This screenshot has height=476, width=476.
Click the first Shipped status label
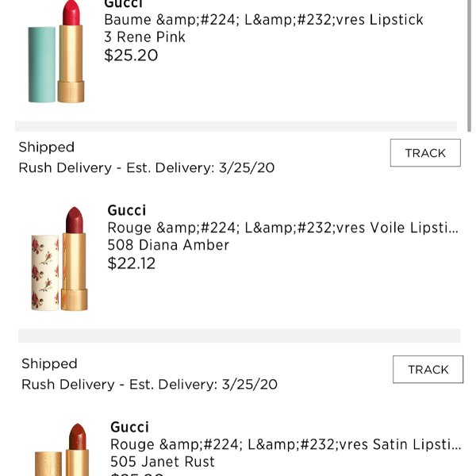click(x=47, y=148)
